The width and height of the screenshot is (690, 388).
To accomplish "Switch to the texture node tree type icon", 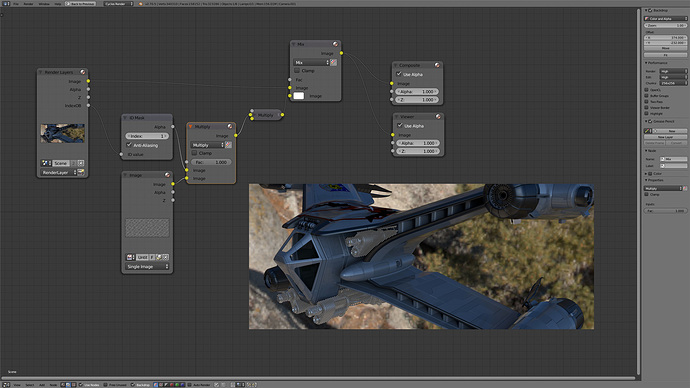I will (x=73, y=384).
